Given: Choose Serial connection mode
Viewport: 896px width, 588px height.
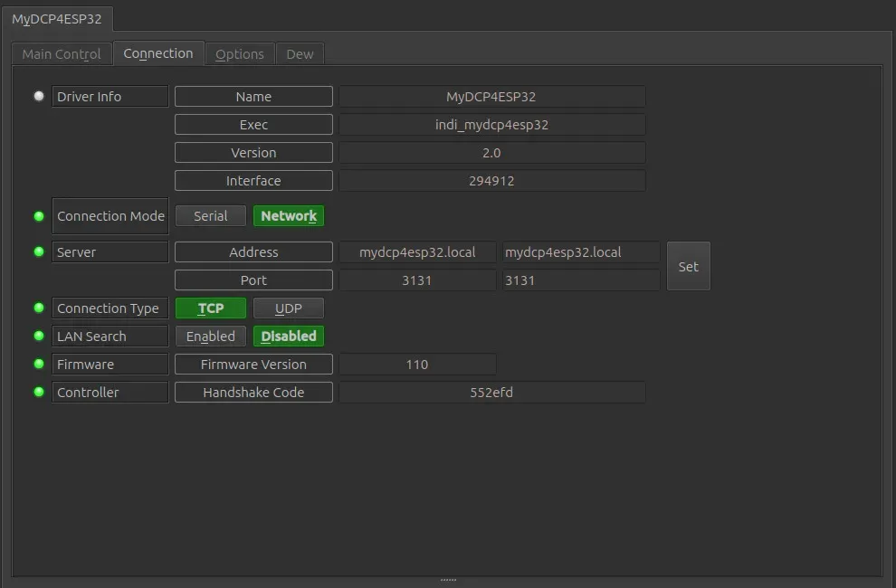Looking at the screenshot, I should [x=210, y=216].
